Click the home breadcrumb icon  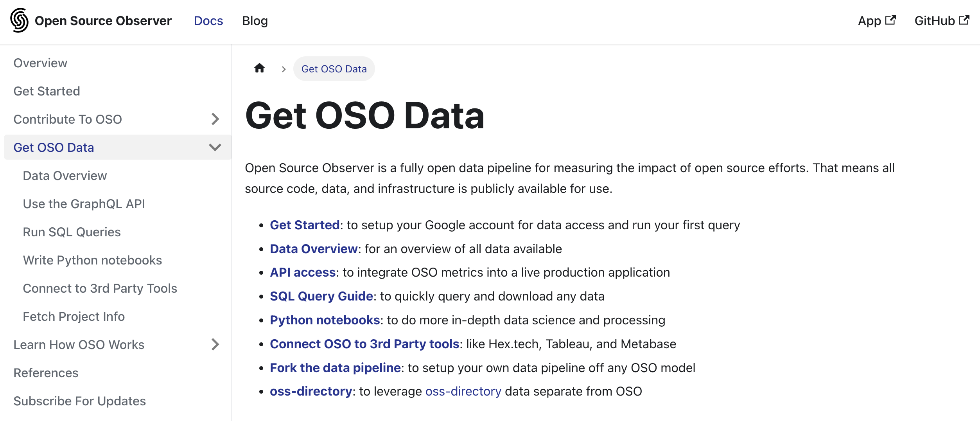259,68
